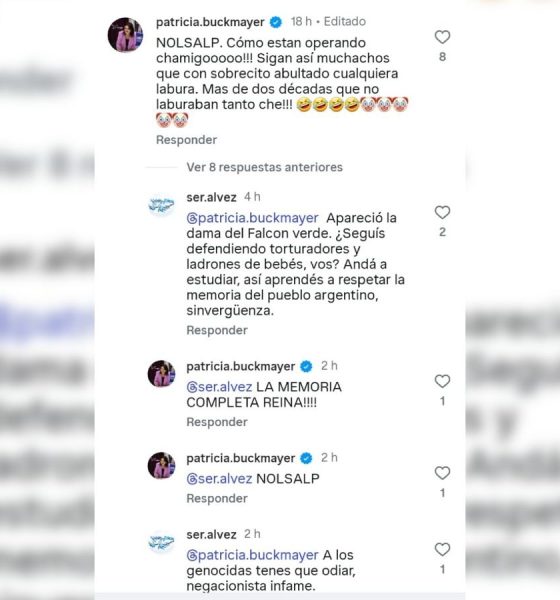Open ser.alvez username on 4 h comment
The image size is (560, 600).
[x=211, y=197]
